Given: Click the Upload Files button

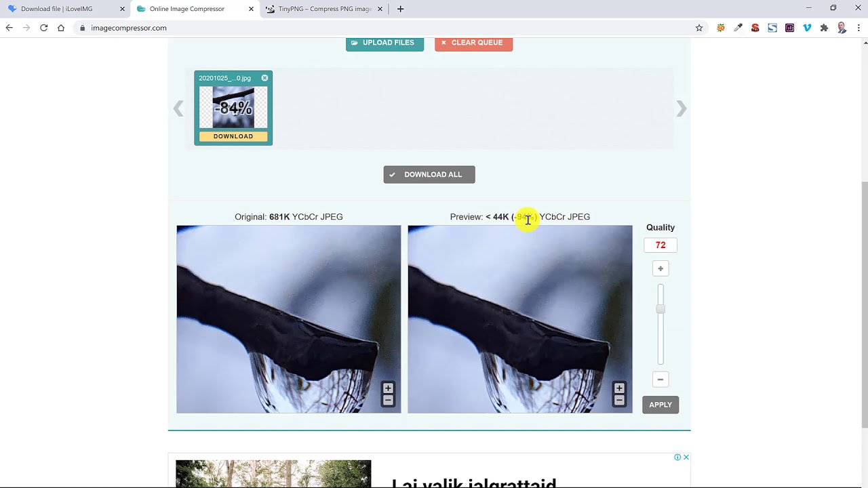Looking at the screenshot, I should pyautogui.click(x=384, y=43).
